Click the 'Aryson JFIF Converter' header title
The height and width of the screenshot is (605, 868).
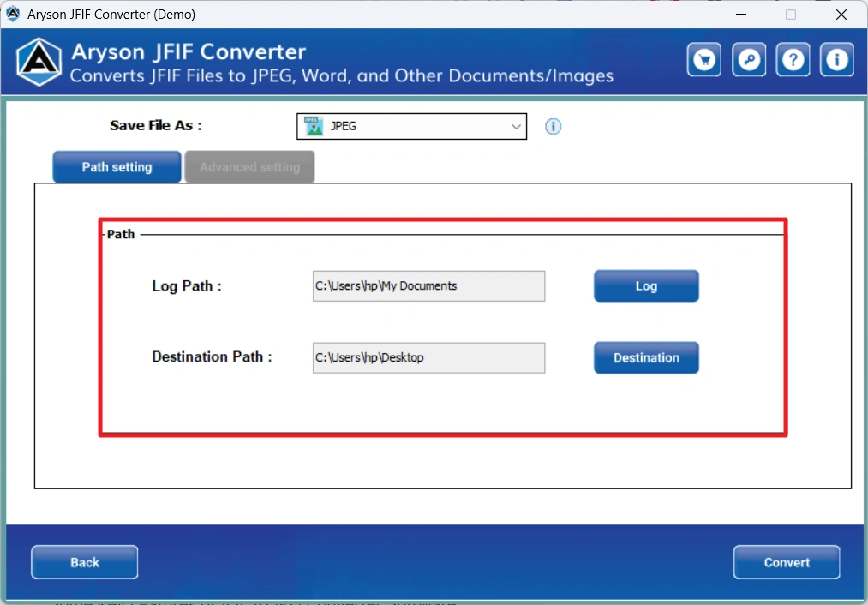pyautogui.click(x=189, y=52)
